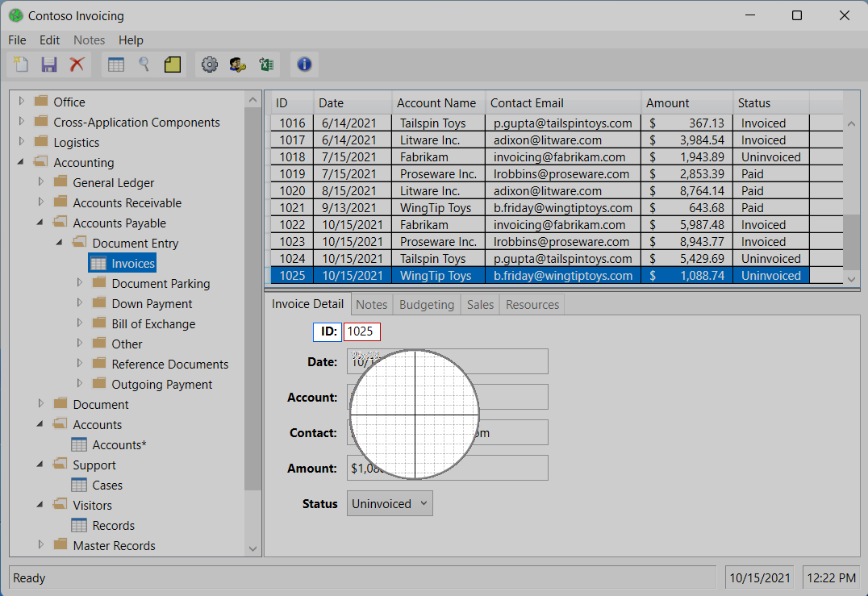Save the current invoice with the disk icon

[x=49, y=65]
